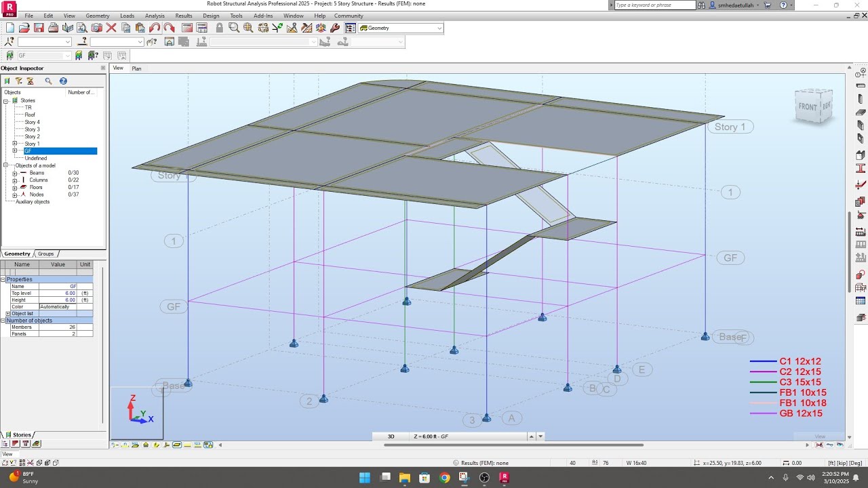This screenshot has width=868, height=488.
Task: Click the calculator icon in toolbar
Action: pyautogui.click(x=187, y=28)
